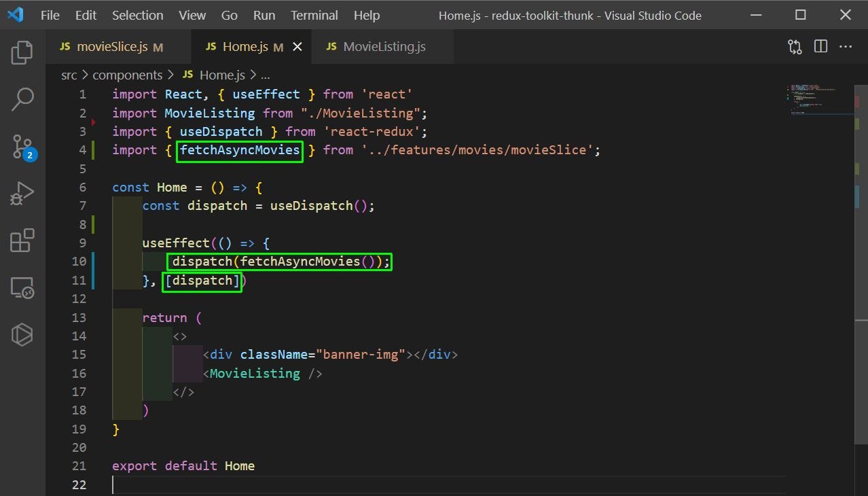The height and width of the screenshot is (496, 868).
Task: Click the VS Code logo icon
Action: 15,14
